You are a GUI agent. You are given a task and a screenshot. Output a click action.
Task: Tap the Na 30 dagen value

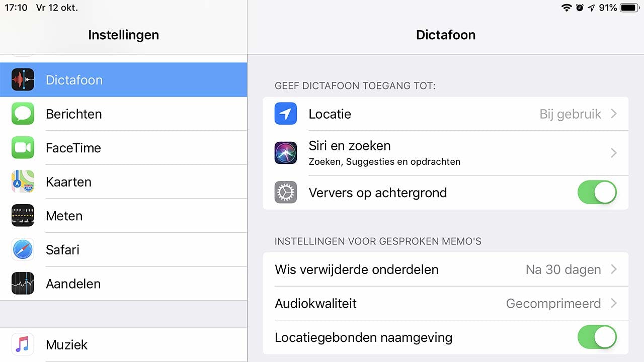point(563,269)
